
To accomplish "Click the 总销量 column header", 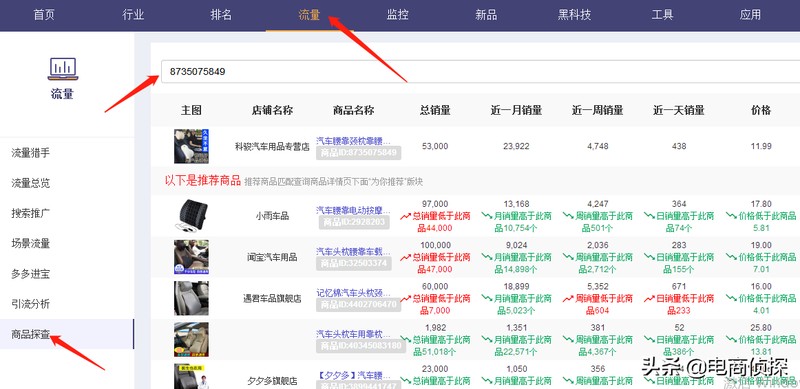I will click(435, 110).
